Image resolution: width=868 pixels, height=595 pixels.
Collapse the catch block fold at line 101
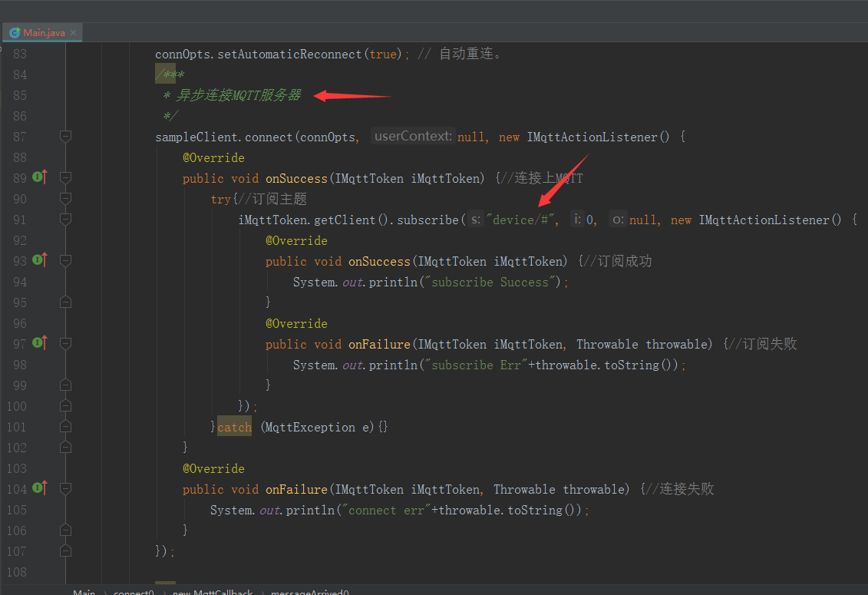click(x=65, y=427)
